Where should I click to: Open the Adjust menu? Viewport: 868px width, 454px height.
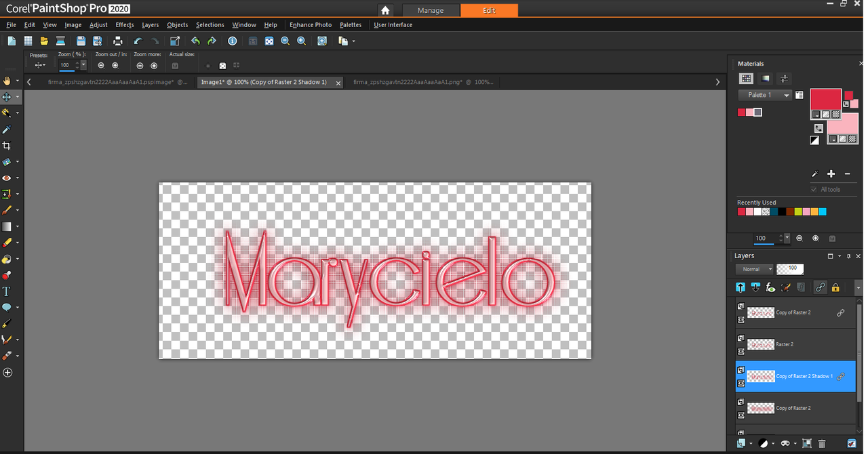99,25
